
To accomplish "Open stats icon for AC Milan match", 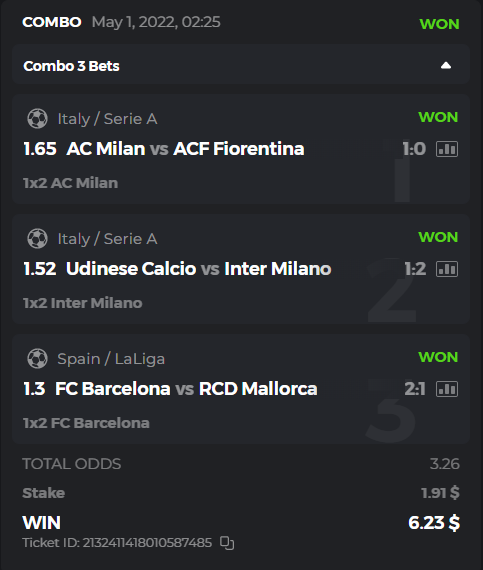I will 447,149.
